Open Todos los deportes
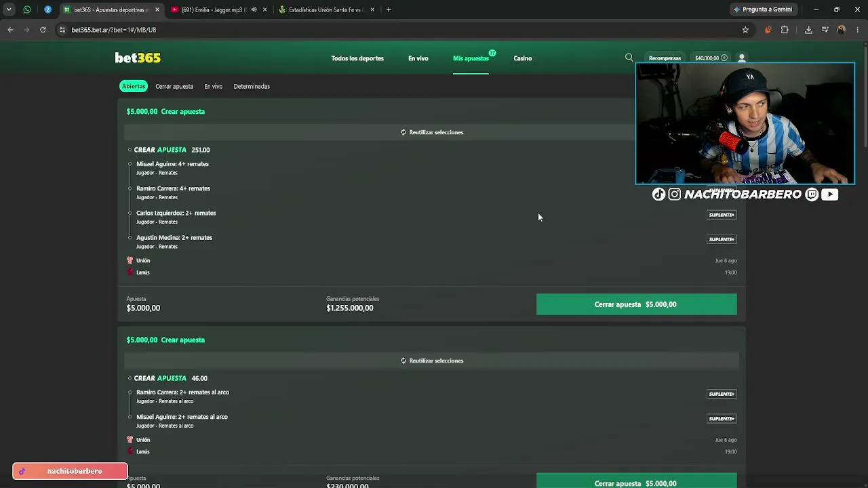868x488 pixels. click(357, 58)
